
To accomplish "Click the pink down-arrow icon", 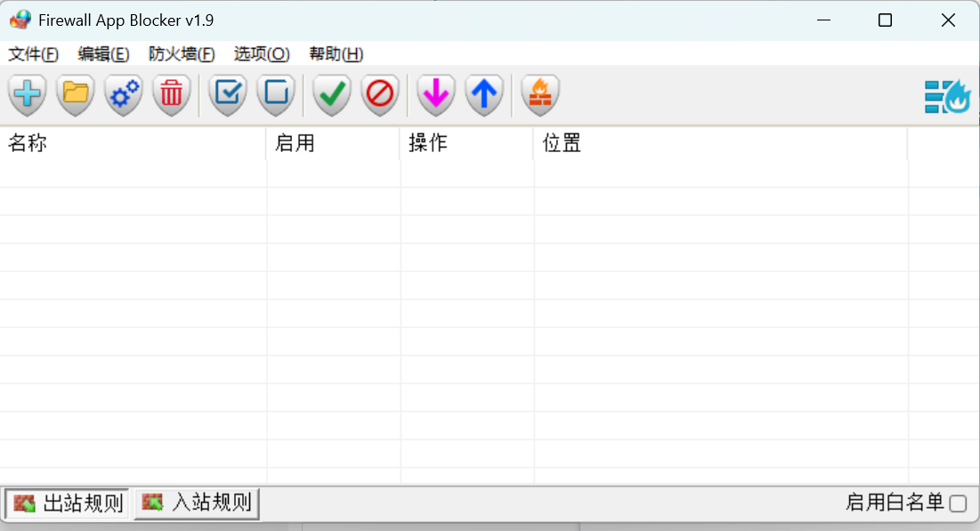I will tap(435, 94).
